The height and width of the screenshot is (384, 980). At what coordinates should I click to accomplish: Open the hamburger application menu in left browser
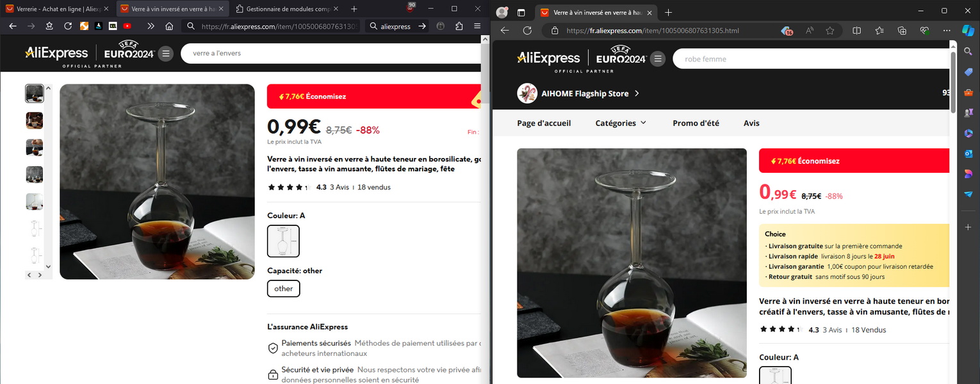pyautogui.click(x=477, y=26)
